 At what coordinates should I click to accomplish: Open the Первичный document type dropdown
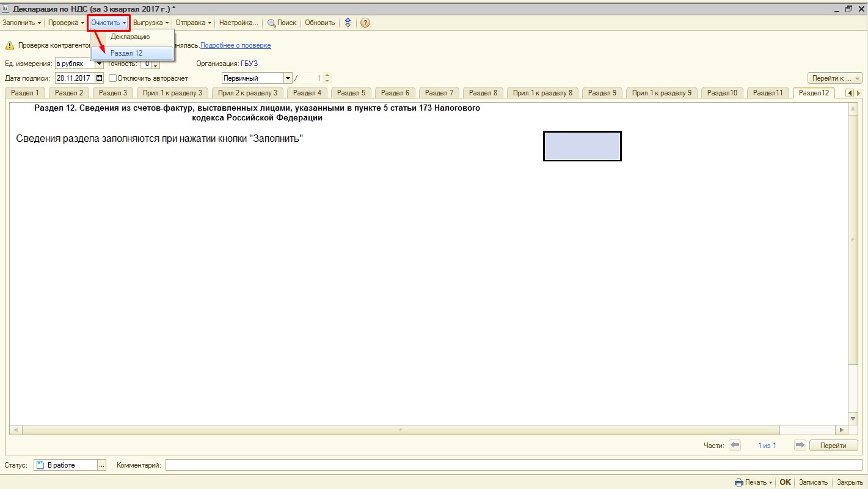point(288,78)
